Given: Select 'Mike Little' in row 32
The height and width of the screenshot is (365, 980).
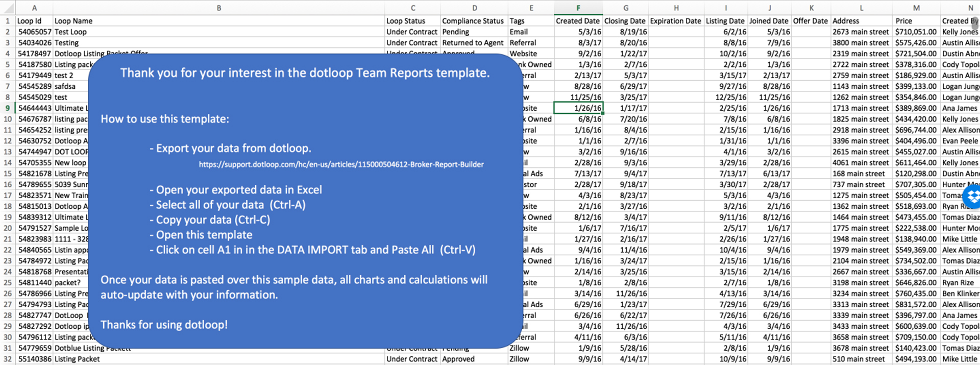Looking at the screenshot, I should tap(960, 359).
